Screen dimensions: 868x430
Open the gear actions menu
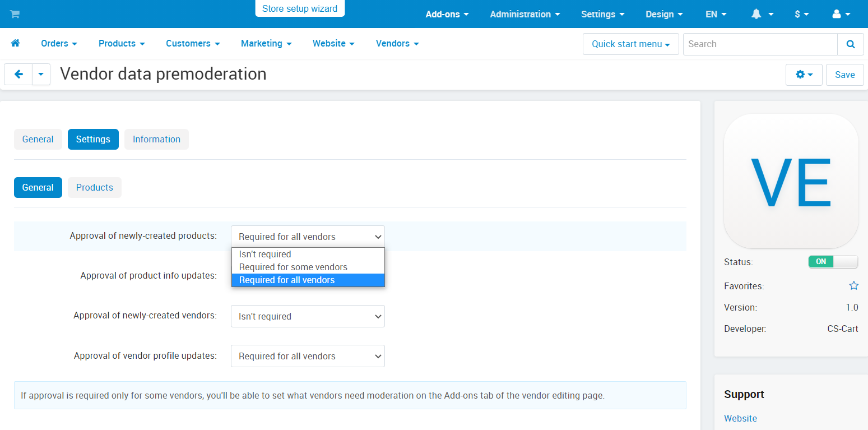point(804,75)
